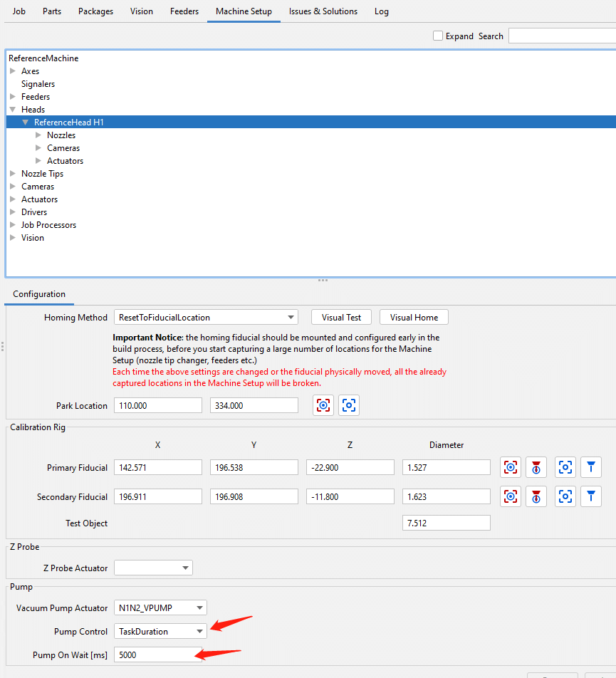This screenshot has height=678, width=616.
Task: Open the Z Probe Actuator dropdown
Action: (153, 568)
